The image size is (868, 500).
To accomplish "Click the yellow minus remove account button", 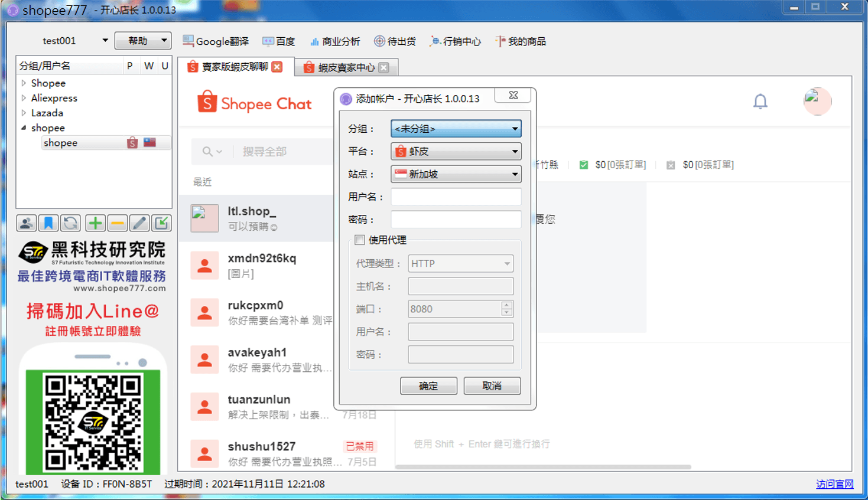I will pyautogui.click(x=117, y=223).
